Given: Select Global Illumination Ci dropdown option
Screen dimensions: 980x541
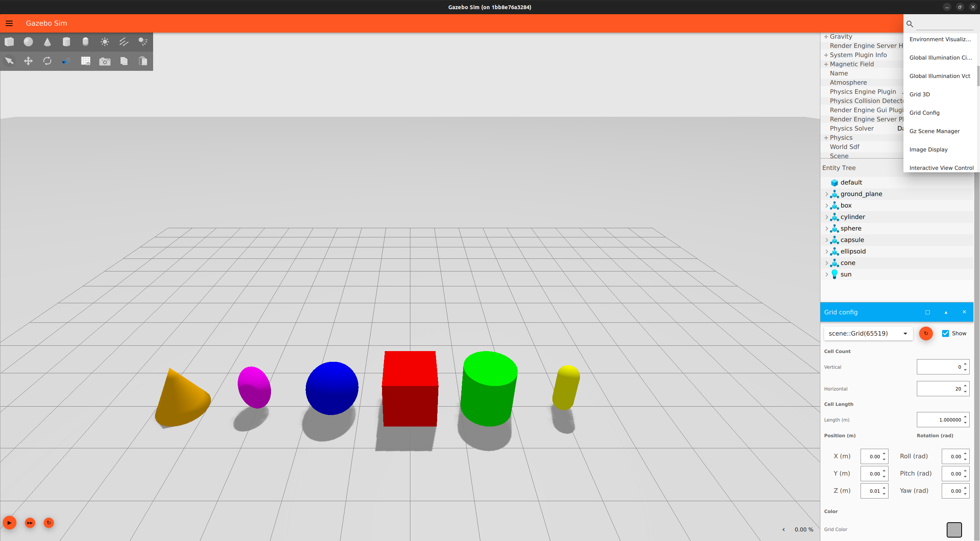Looking at the screenshot, I should (x=940, y=57).
